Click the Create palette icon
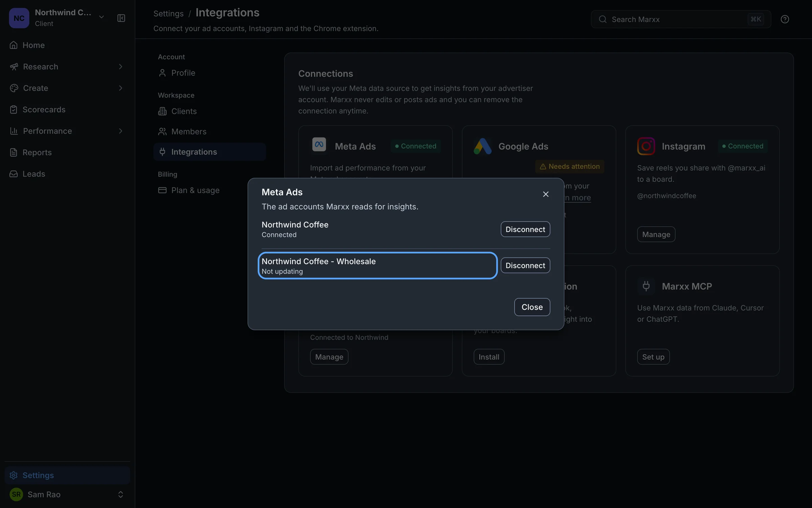 (x=14, y=88)
